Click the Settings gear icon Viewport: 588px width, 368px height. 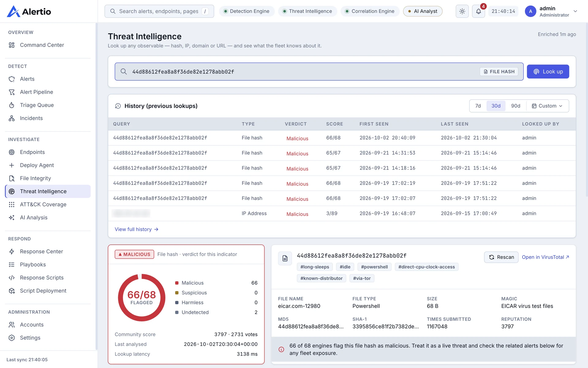pyautogui.click(x=12, y=338)
